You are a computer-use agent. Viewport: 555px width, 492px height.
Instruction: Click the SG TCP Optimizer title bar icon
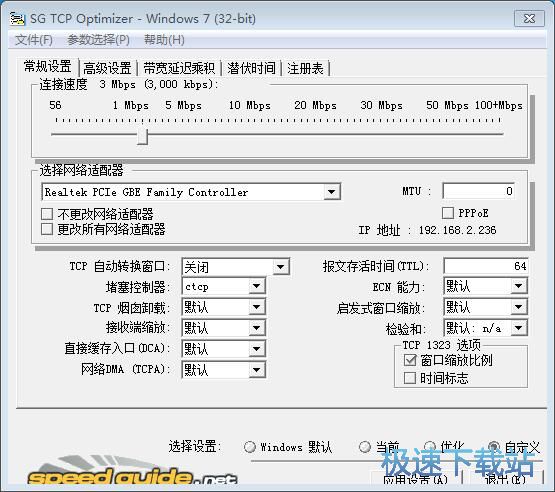17,19
